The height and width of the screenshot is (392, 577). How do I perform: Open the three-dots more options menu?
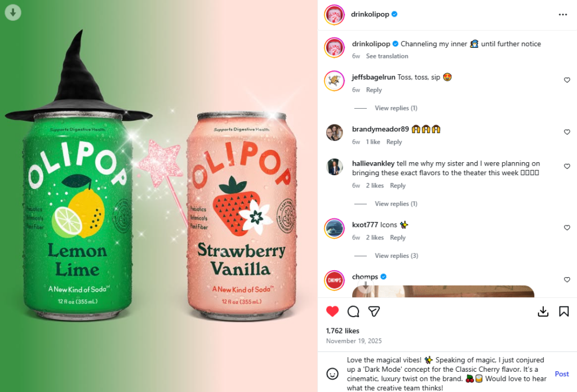point(563,14)
